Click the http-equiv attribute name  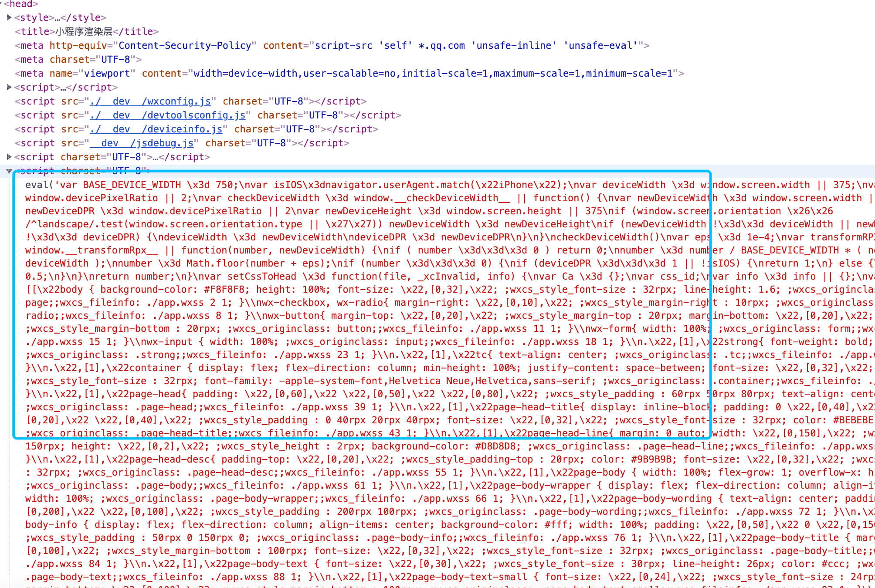click(x=78, y=46)
